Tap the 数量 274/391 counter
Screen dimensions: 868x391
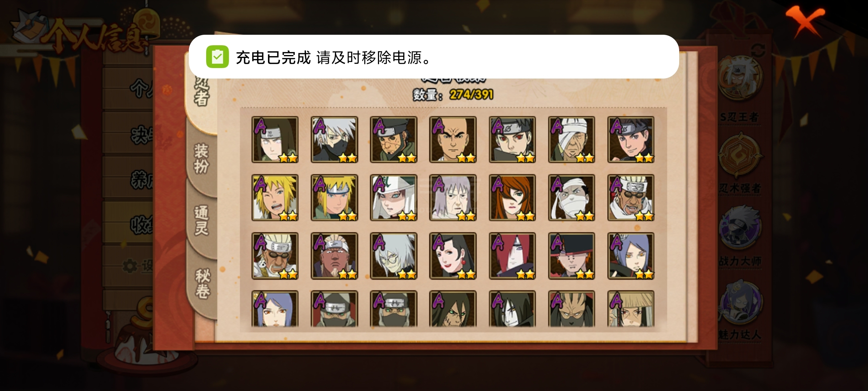coord(453,94)
